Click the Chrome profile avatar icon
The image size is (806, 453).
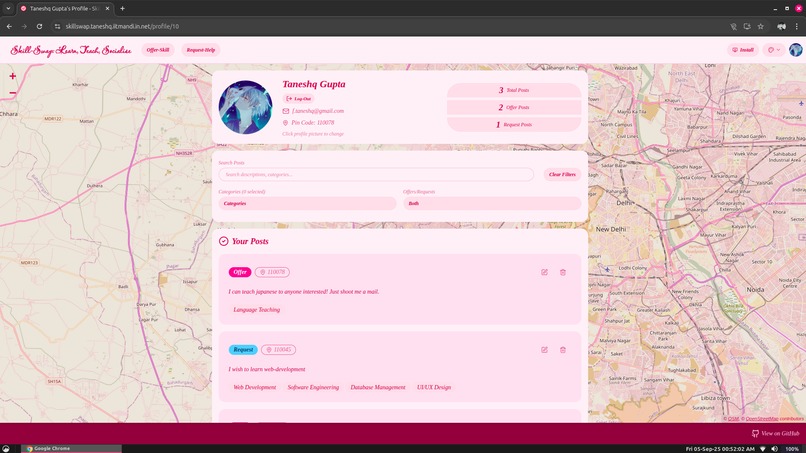click(x=781, y=26)
